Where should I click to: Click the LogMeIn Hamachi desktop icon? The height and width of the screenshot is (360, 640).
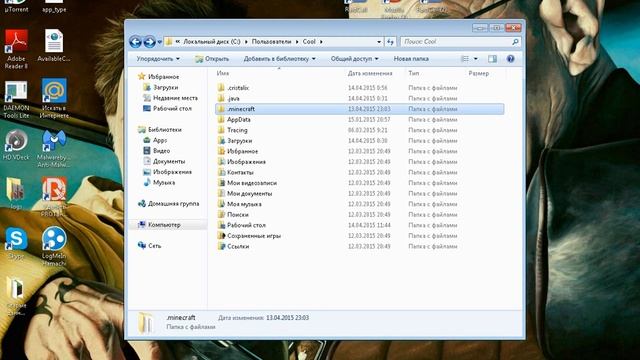(x=54, y=246)
